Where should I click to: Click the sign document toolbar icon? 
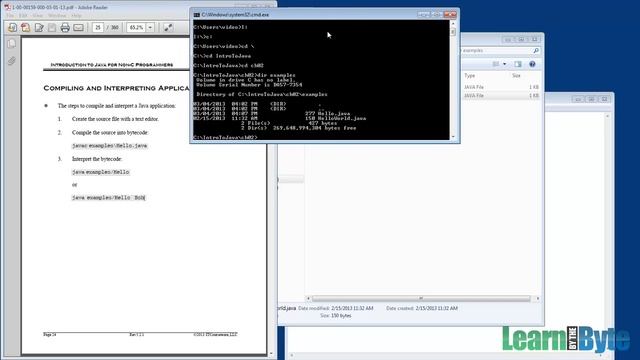(x=39, y=27)
